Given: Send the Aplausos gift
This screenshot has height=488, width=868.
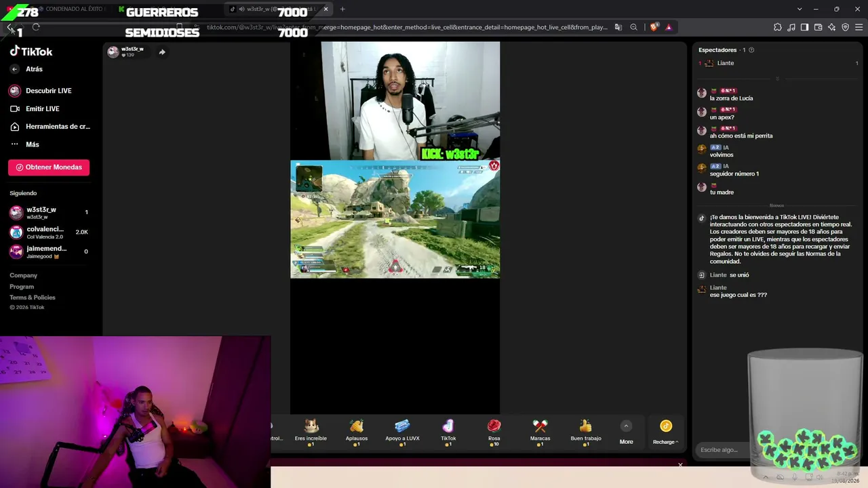Looking at the screenshot, I should pyautogui.click(x=357, y=432).
